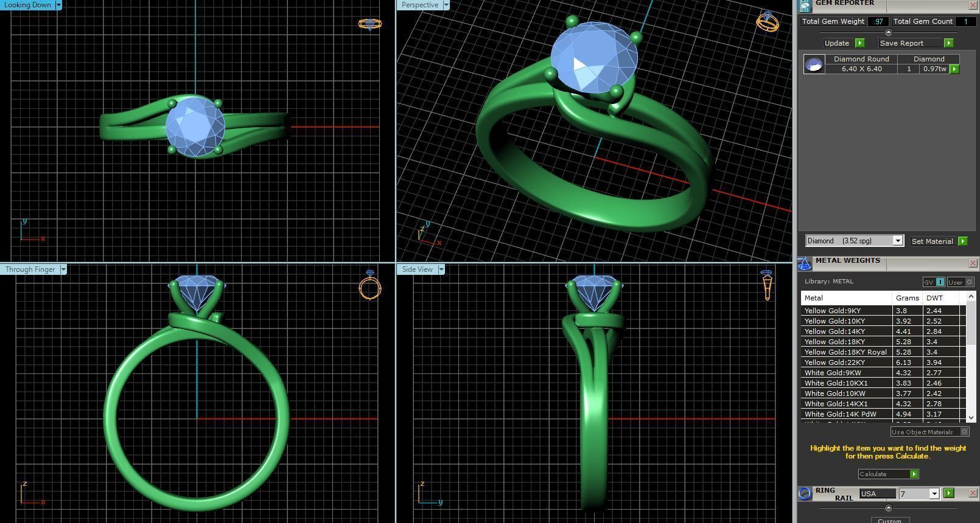Click green arrow beside Set Material

pos(962,241)
